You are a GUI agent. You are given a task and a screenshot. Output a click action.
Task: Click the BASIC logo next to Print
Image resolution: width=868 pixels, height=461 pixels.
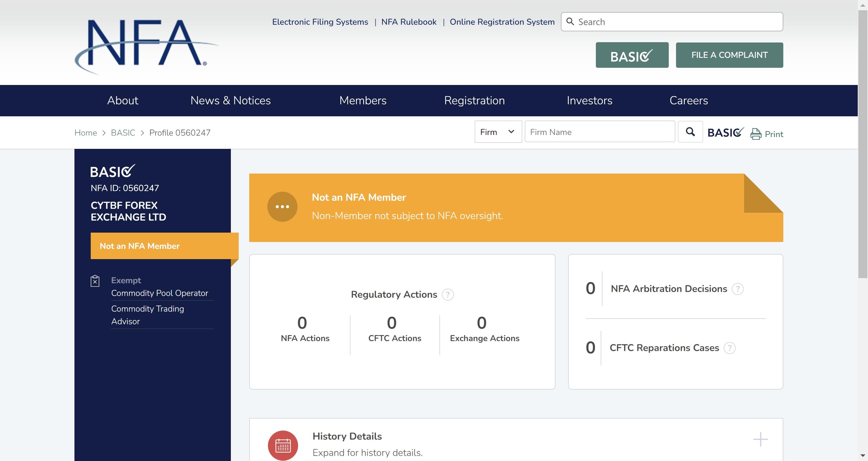coord(725,132)
